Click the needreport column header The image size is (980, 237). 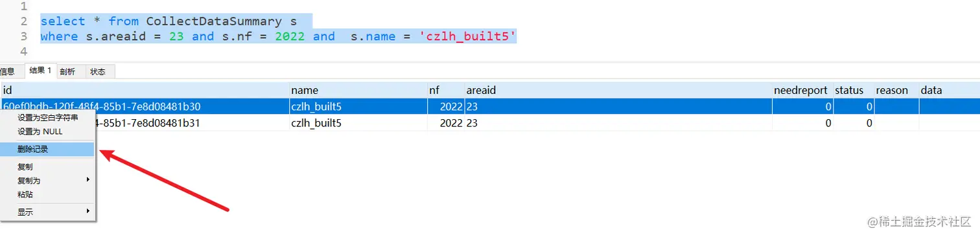802,90
